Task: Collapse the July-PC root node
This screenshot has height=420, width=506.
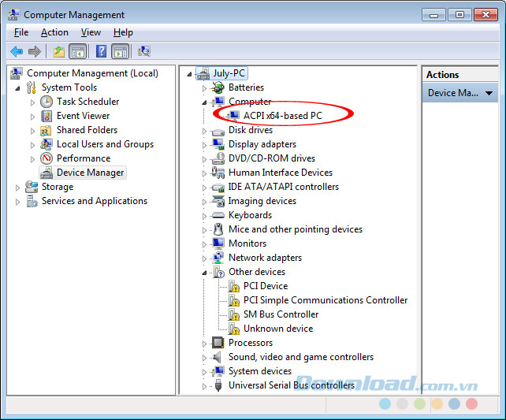Action: coord(189,75)
